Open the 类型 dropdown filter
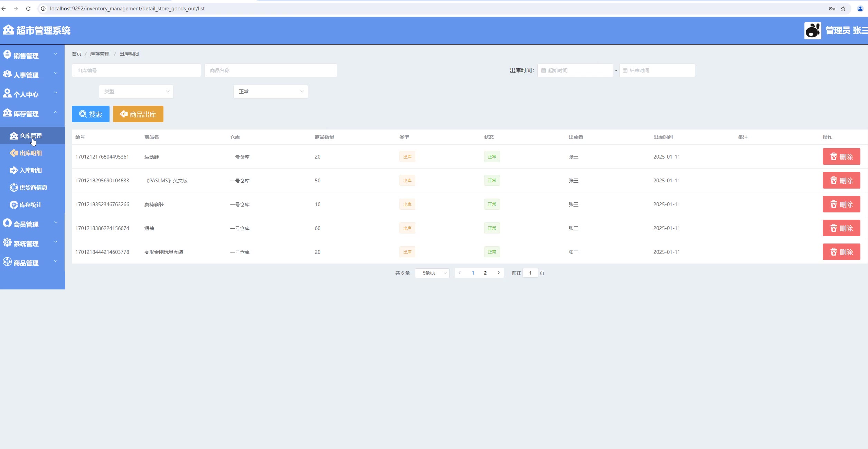 pyautogui.click(x=136, y=92)
